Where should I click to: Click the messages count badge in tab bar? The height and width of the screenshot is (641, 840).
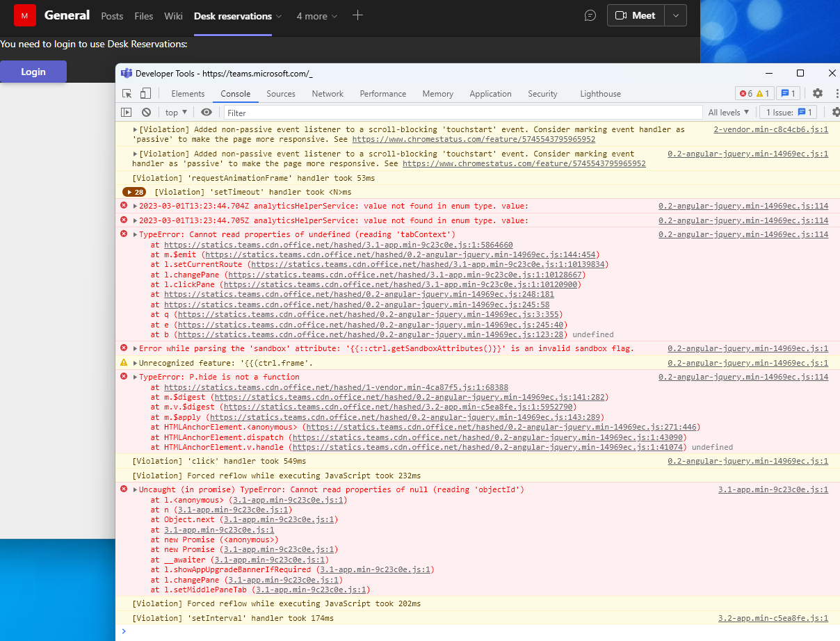789,93
